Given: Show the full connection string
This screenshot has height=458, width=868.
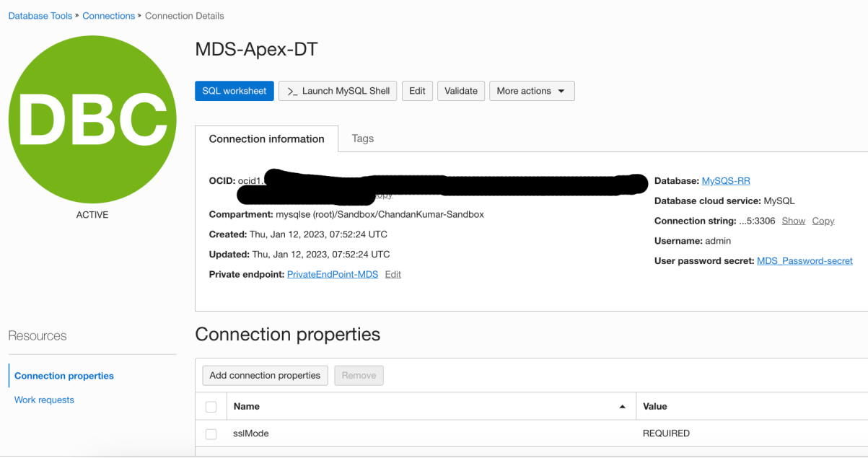Looking at the screenshot, I should click(793, 221).
